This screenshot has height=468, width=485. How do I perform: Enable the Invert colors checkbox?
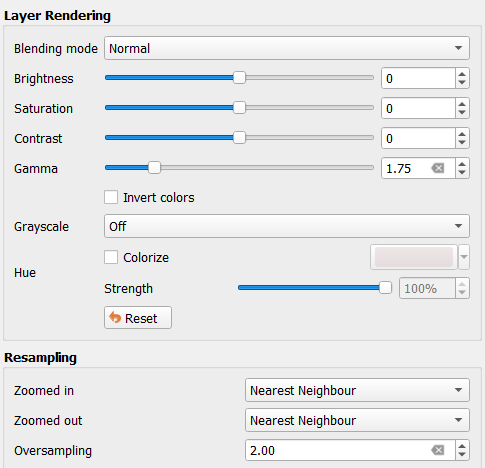111,197
